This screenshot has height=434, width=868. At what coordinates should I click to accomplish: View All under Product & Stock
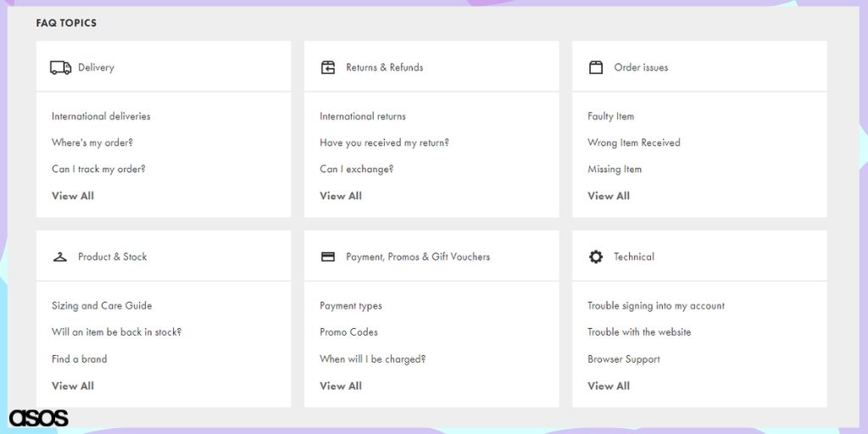click(x=73, y=386)
